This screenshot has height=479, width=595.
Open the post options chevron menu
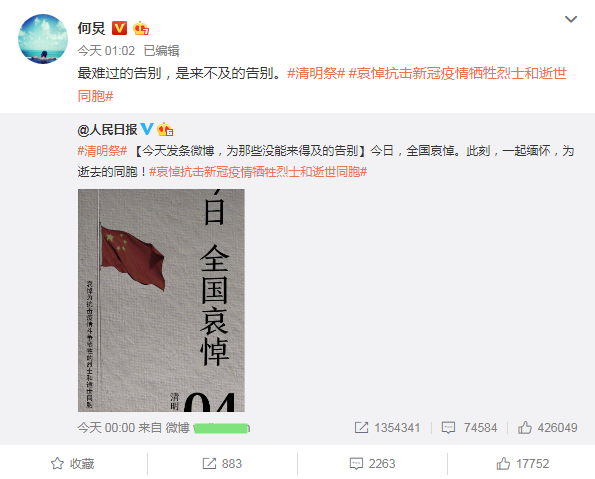tap(571, 19)
